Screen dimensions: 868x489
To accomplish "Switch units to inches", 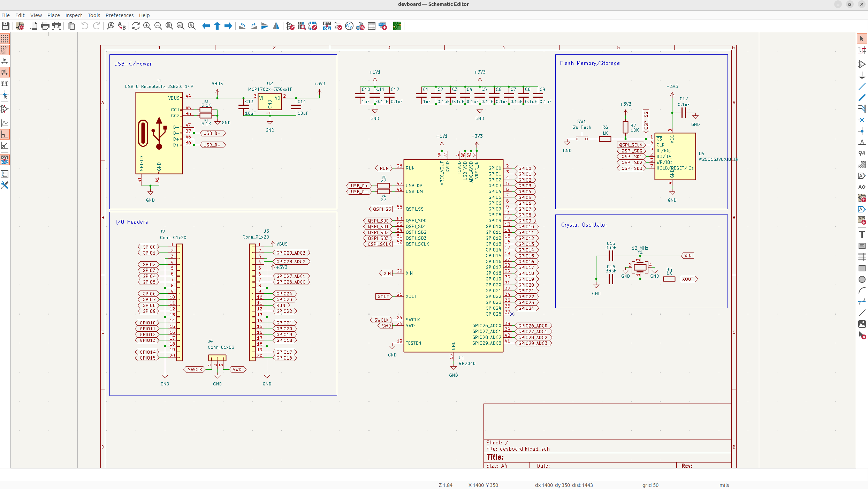I will [x=5, y=61].
